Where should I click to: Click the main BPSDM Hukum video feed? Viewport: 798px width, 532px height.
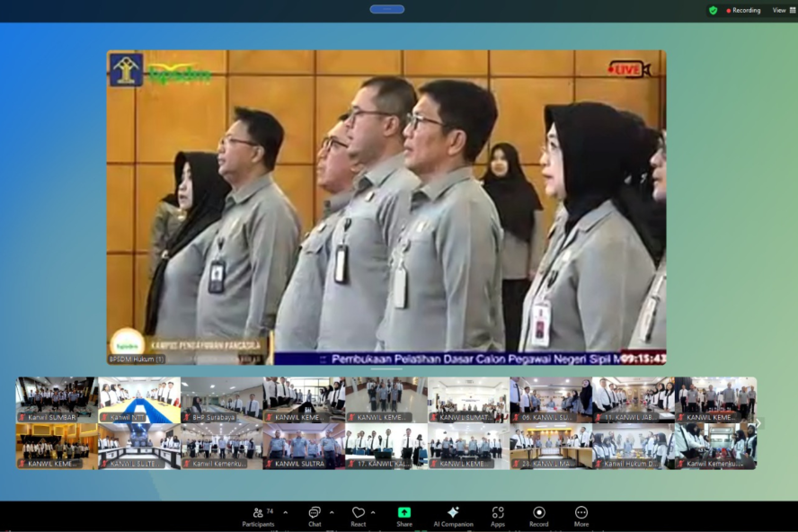[x=386, y=207]
